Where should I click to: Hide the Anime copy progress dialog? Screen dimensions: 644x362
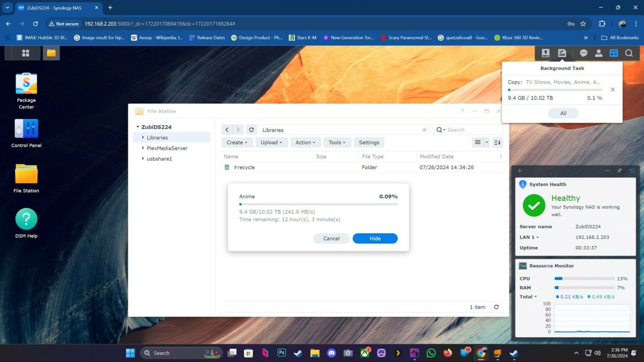click(x=374, y=238)
